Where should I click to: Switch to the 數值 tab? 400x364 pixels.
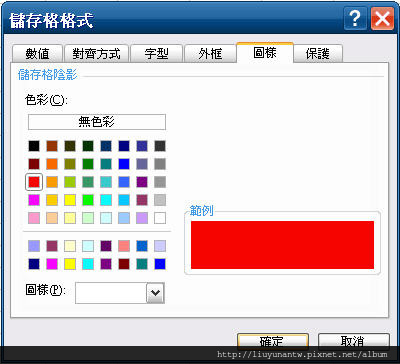pyautogui.click(x=37, y=53)
